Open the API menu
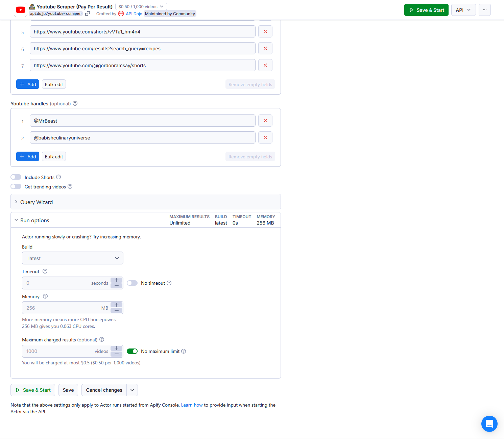Image resolution: width=504 pixels, height=439 pixels. point(463,10)
